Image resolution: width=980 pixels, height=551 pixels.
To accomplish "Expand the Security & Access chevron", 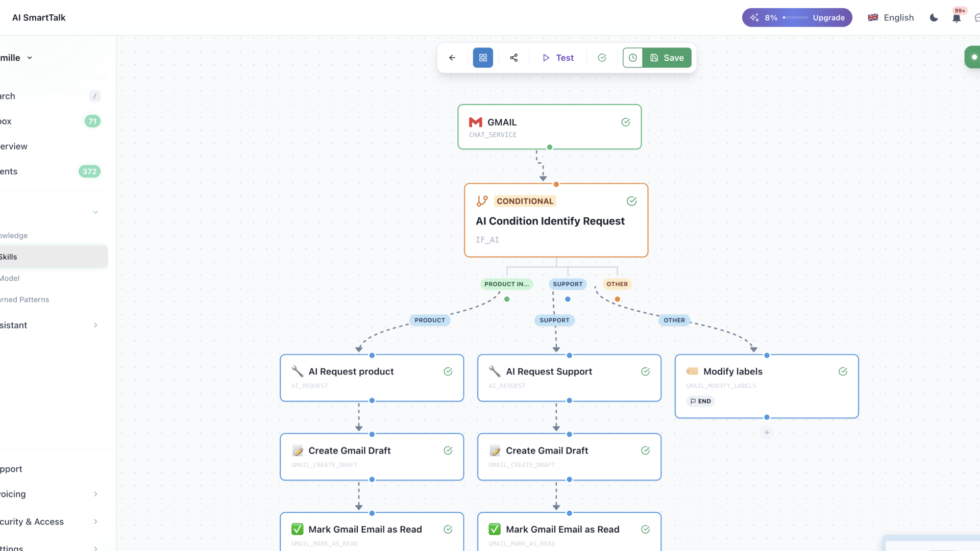I will click(x=95, y=521).
